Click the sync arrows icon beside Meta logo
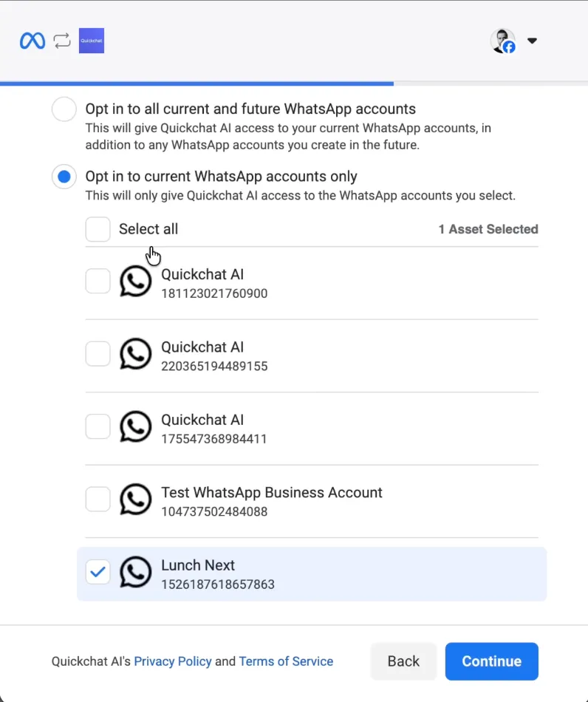The height and width of the screenshot is (702, 588). 62,41
